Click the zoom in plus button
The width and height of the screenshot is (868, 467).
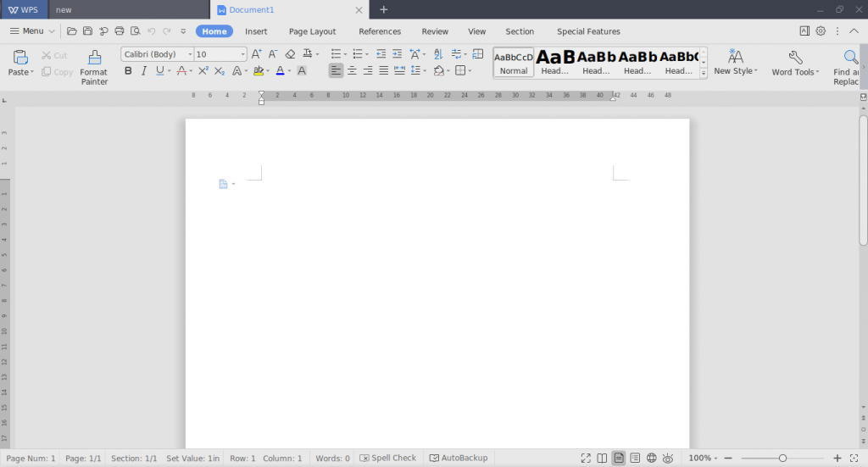837,459
